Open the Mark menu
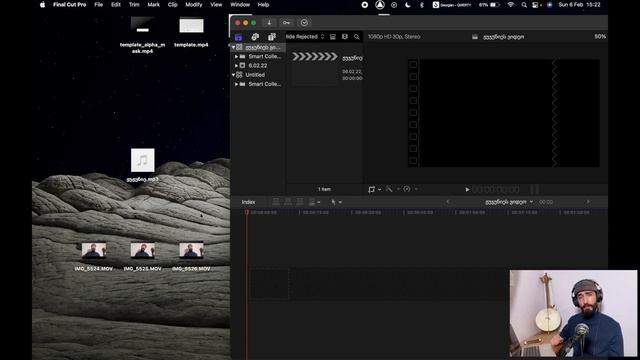 tap(153, 5)
